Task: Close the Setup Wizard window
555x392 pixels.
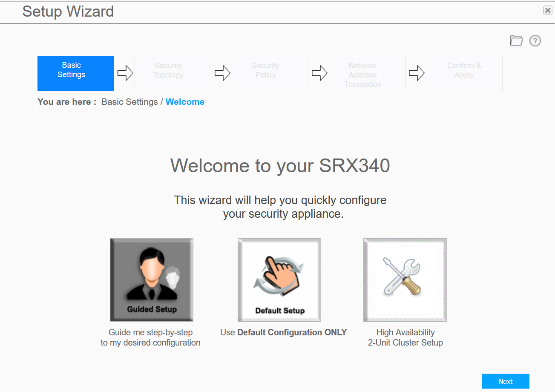Action: point(548,11)
